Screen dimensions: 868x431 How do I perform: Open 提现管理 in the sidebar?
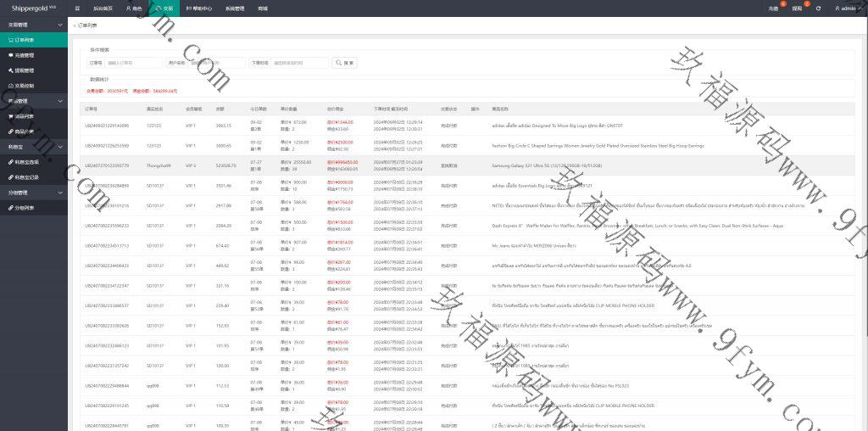pyautogui.click(x=24, y=70)
